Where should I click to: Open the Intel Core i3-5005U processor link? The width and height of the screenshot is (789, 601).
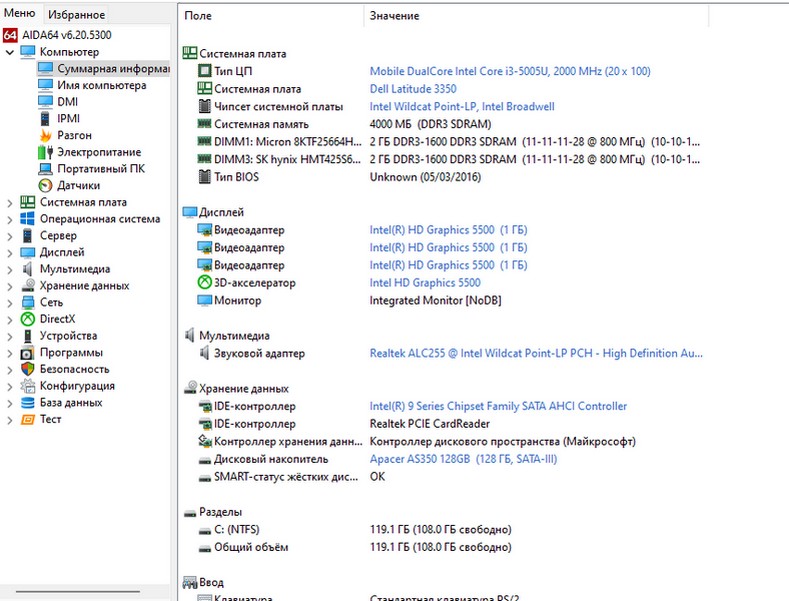pyautogui.click(x=509, y=72)
